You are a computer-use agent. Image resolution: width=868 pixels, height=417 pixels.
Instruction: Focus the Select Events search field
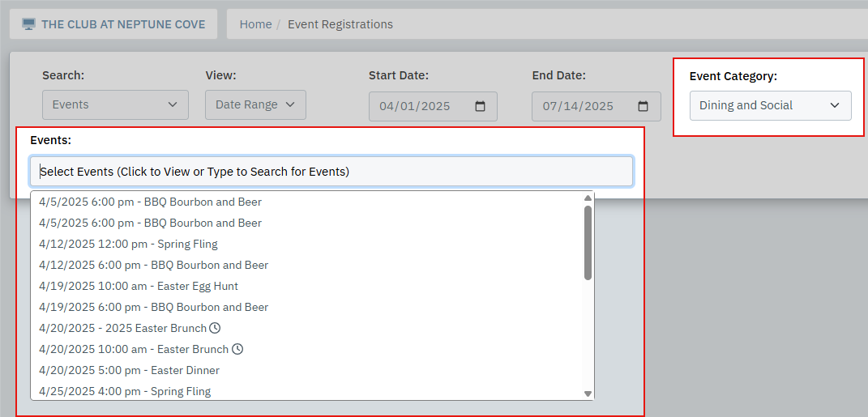point(331,172)
